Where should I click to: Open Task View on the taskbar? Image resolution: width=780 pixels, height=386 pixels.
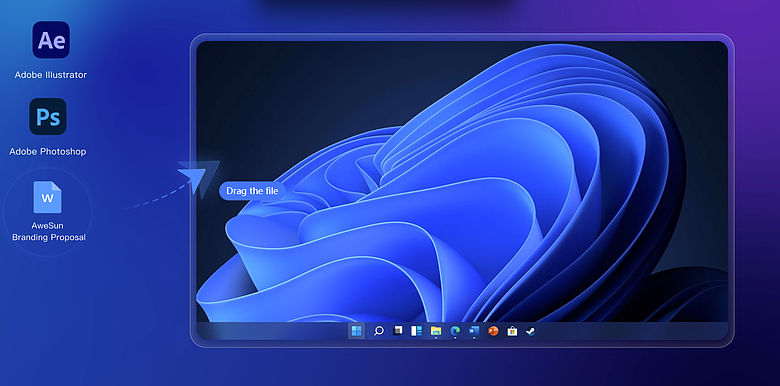coord(397,331)
